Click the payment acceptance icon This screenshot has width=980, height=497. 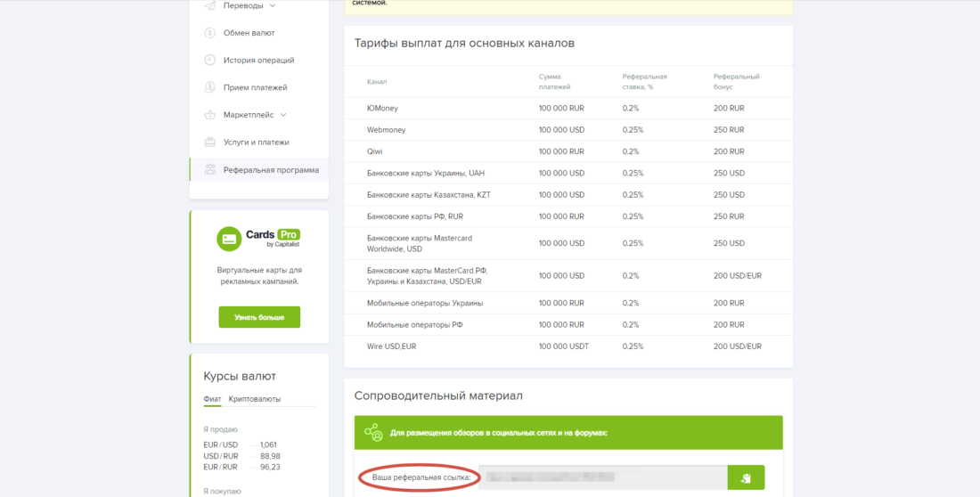coord(210,87)
